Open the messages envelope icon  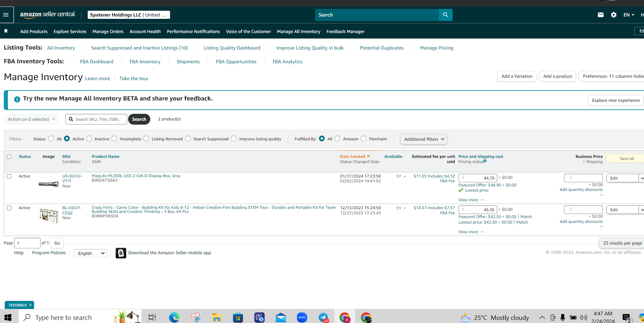tap(601, 15)
